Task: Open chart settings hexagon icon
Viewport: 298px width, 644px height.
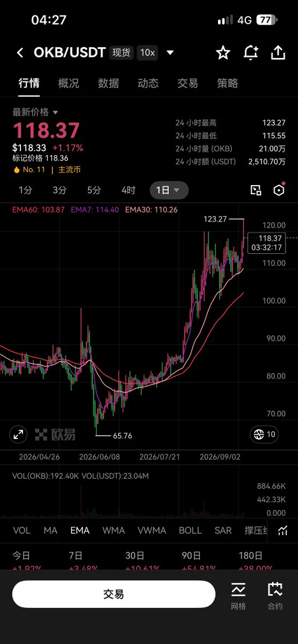Action: (x=279, y=190)
